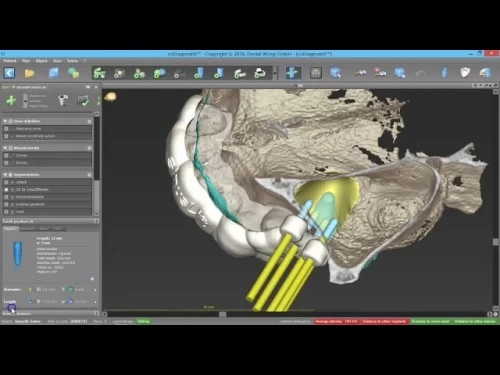Click the white tooth icon in toolbar
The image size is (500, 375).
tap(465, 73)
